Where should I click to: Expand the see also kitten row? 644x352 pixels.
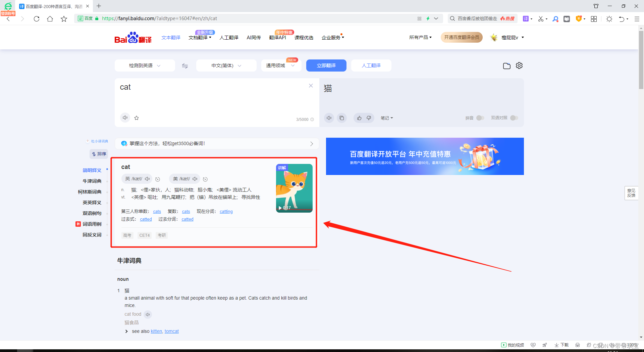point(126,332)
